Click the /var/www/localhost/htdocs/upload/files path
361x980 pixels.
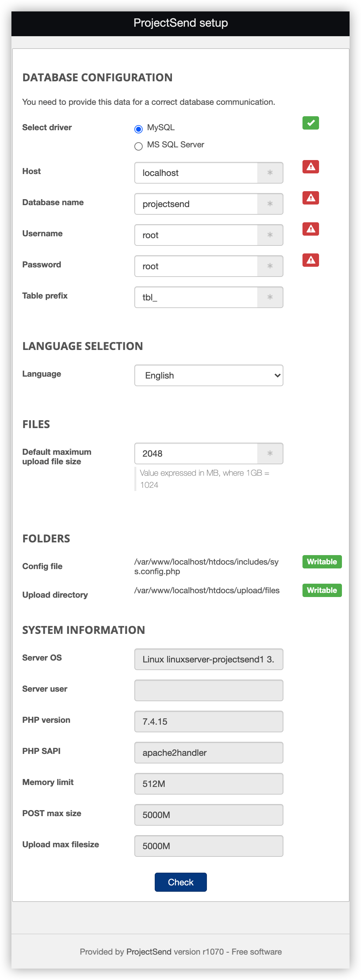click(x=207, y=590)
